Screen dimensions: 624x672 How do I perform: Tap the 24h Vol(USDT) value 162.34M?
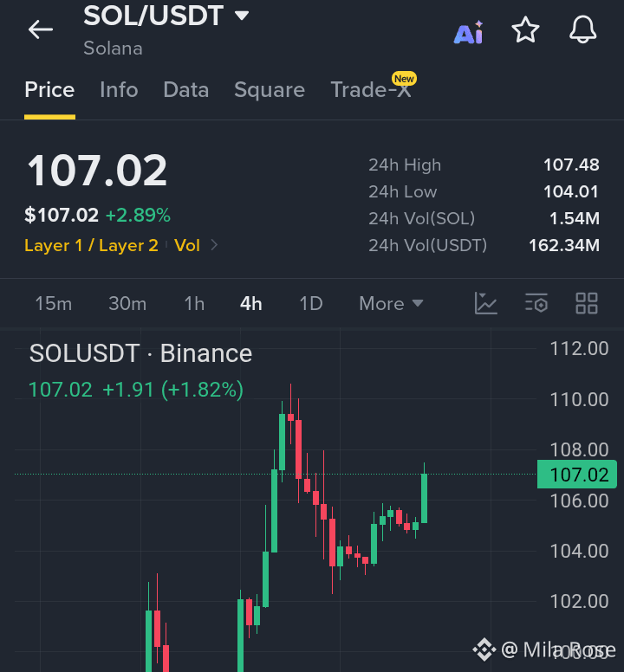(564, 246)
